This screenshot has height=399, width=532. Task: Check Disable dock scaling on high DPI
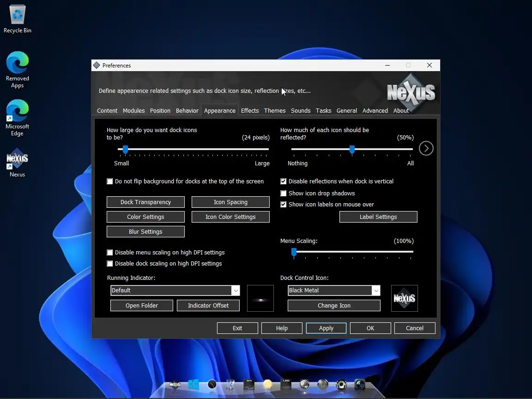(109, 264)
